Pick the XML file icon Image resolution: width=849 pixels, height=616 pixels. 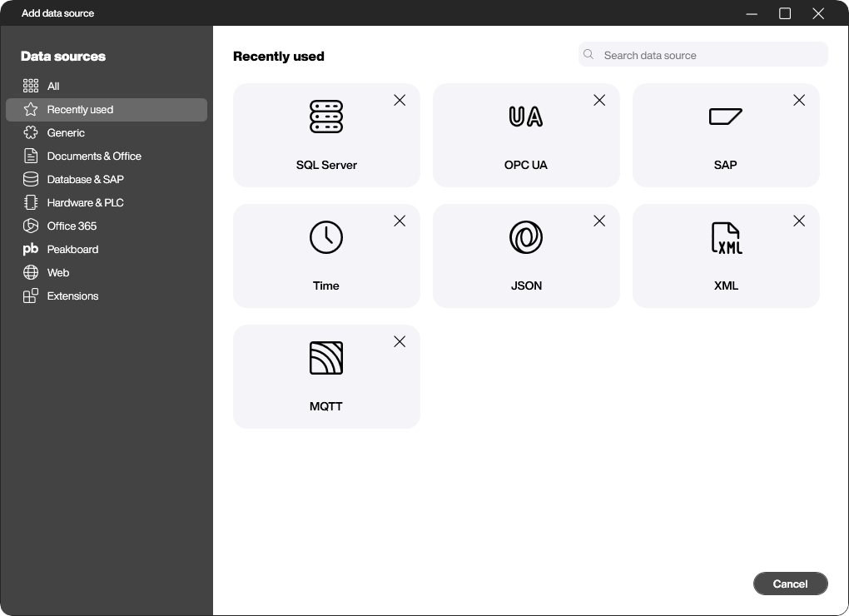click(x=726, y=237)
